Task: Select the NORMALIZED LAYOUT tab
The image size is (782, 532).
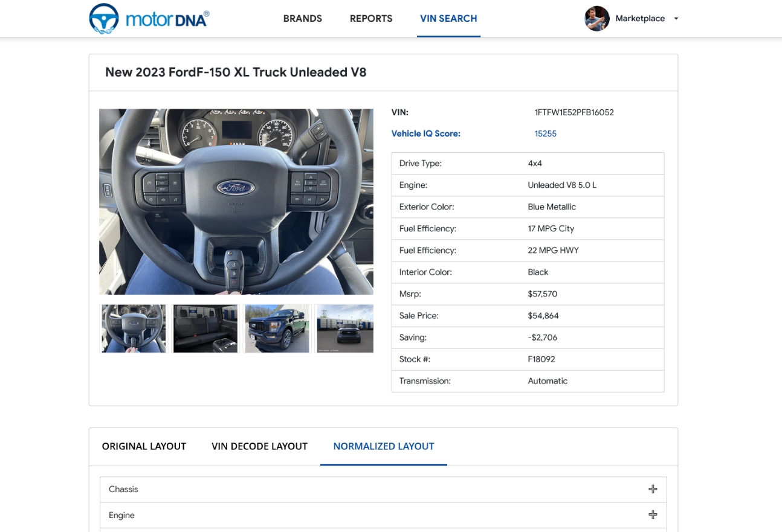Action: pos(383,446)
